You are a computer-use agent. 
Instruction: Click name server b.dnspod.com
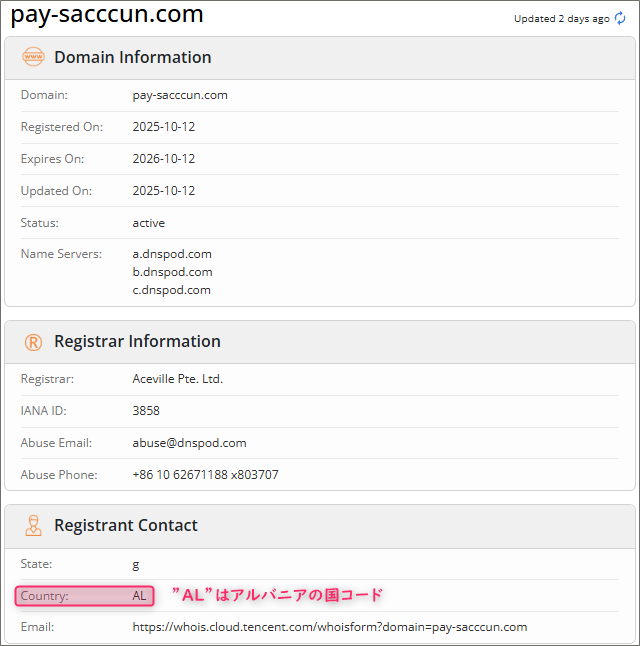(172, 272)
